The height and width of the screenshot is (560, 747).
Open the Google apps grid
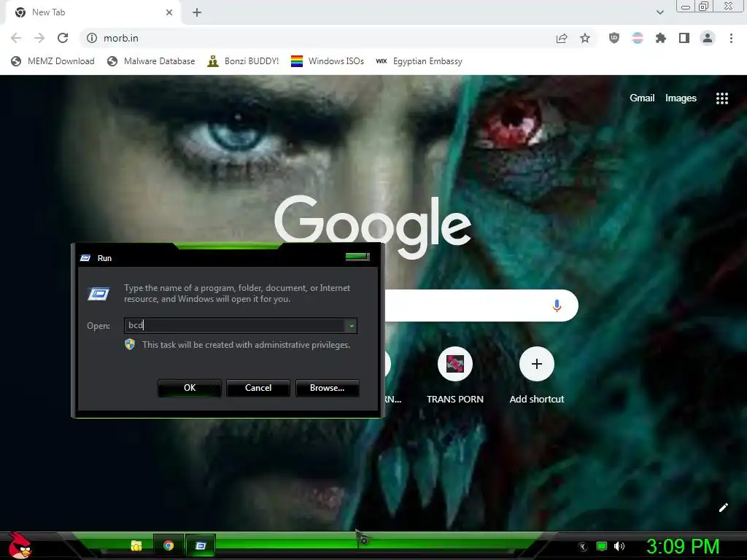pos(722,98)
